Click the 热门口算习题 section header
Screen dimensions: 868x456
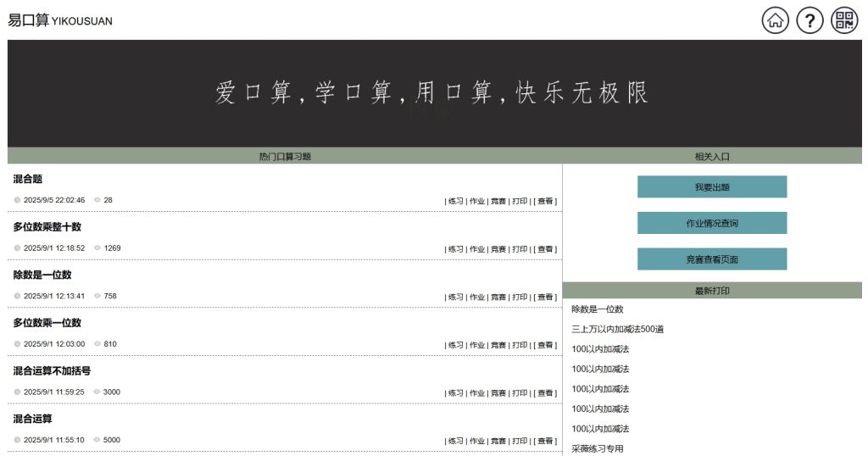pyautogui.click(x=285, y=157)
